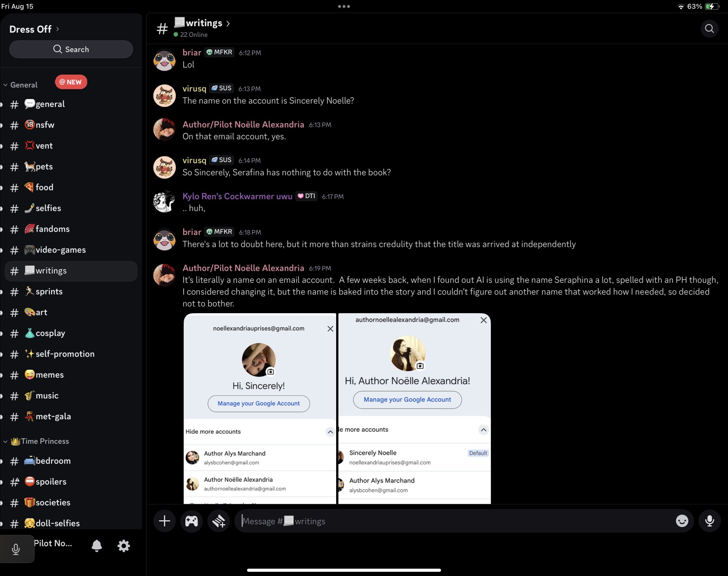Open the channel search magnifier icon

click(x=709, y=29)
